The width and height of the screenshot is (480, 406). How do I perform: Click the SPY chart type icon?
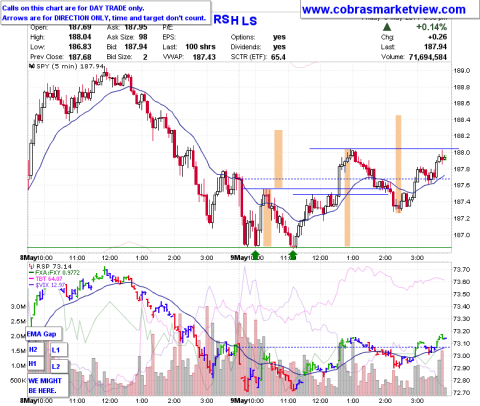[x=32, y=66]
